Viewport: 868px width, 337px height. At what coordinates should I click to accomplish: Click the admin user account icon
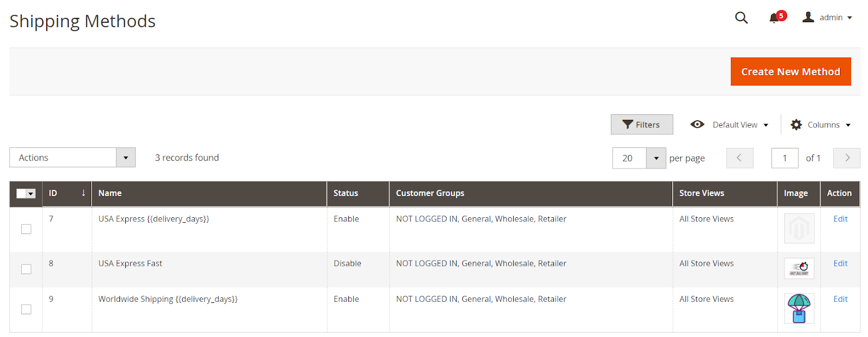click(808, 17)
